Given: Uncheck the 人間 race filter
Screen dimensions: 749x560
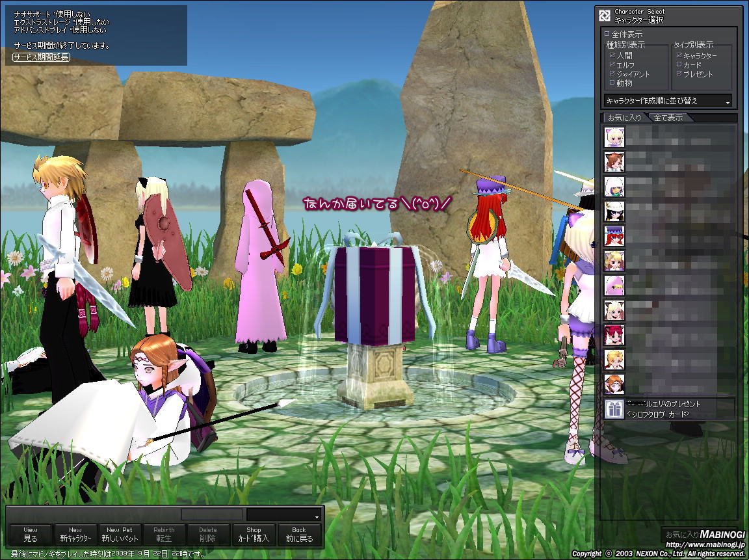Looking at the screenshot, I should coord(612,55).
